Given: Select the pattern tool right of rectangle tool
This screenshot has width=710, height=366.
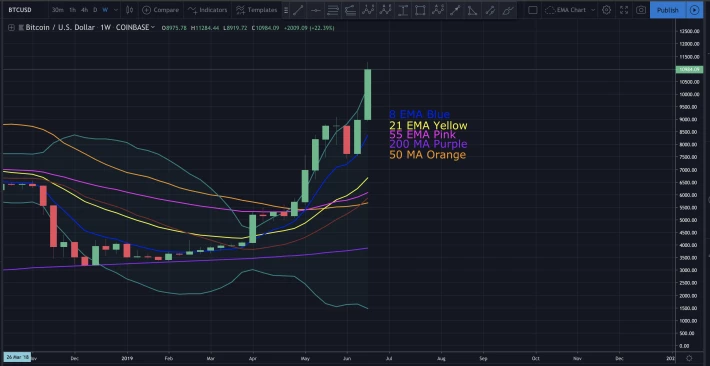Looking at the screenshot, I should tap(437, 10).
